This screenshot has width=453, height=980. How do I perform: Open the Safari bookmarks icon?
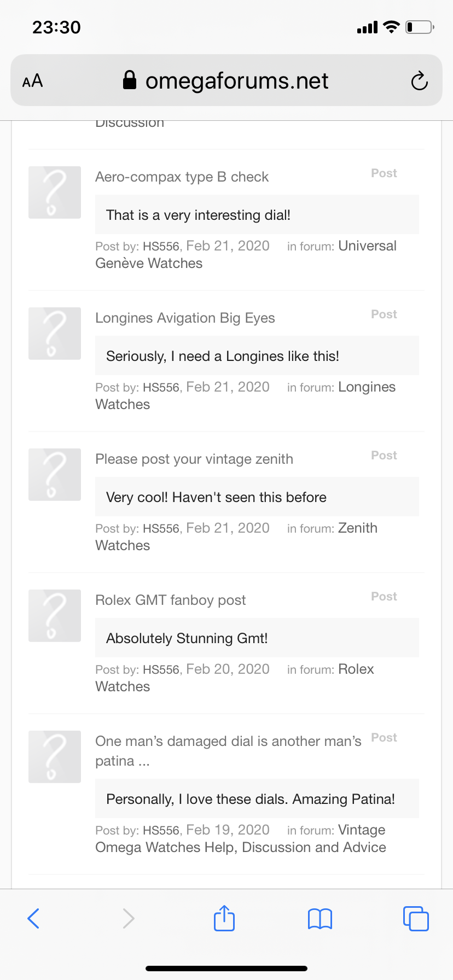tap(320, 919)
